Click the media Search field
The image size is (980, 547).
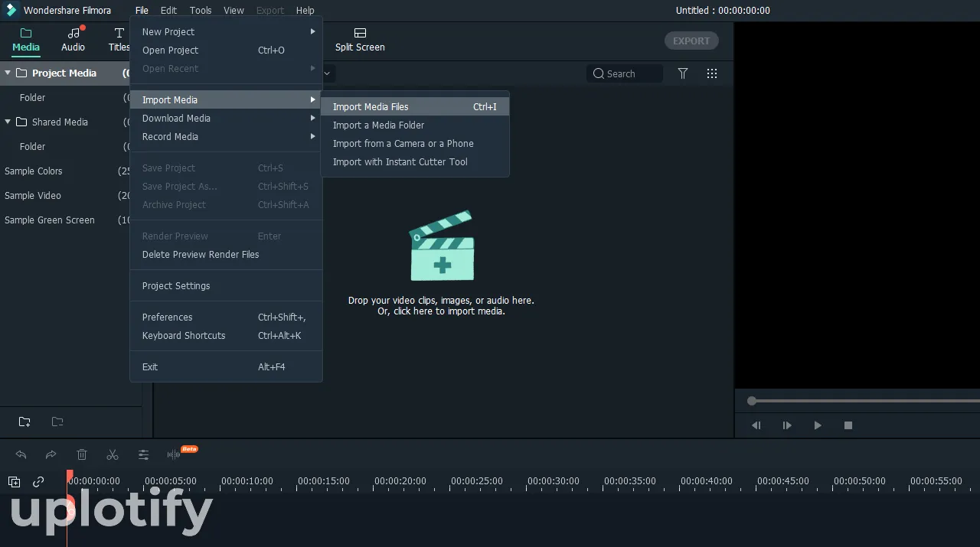624,73
